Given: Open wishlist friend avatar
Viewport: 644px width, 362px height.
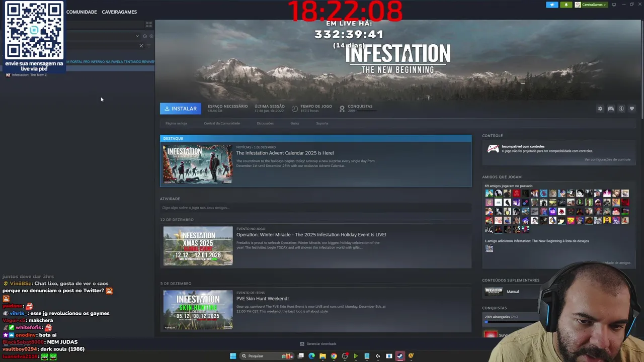Looking at the screenshot, I should pyautogui.click(x=489, y=248).
